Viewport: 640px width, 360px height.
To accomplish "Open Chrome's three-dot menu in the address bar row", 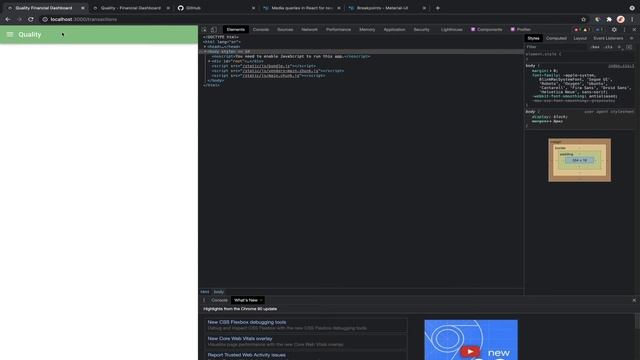I will [x=632, y=19].
